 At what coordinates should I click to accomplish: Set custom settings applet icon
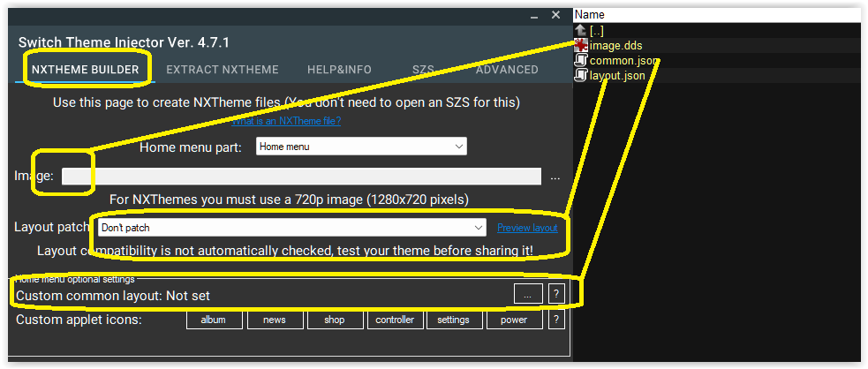coord(453,320)
